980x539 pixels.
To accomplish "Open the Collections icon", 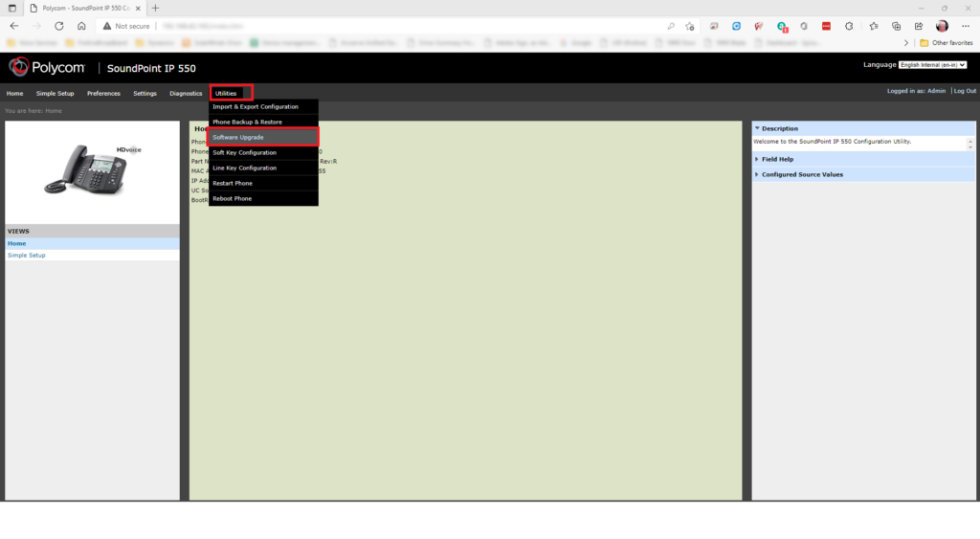I will [x=896, y=26].
